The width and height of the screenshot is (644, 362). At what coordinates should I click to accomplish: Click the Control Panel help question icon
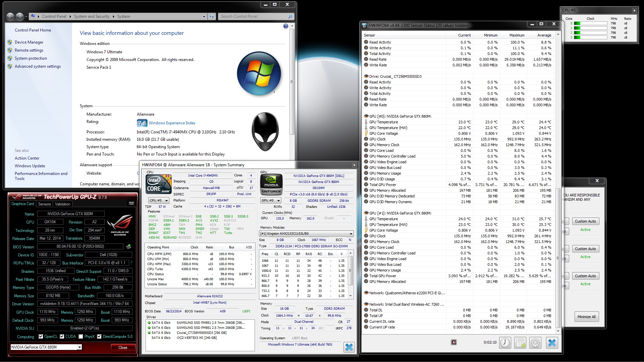point(285,26)
